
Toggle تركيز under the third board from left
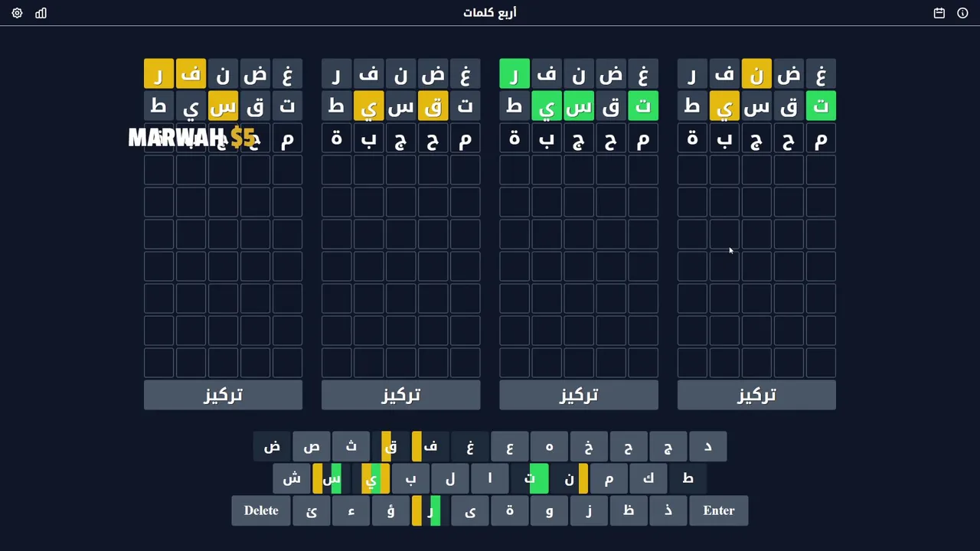tap(578, 395)
